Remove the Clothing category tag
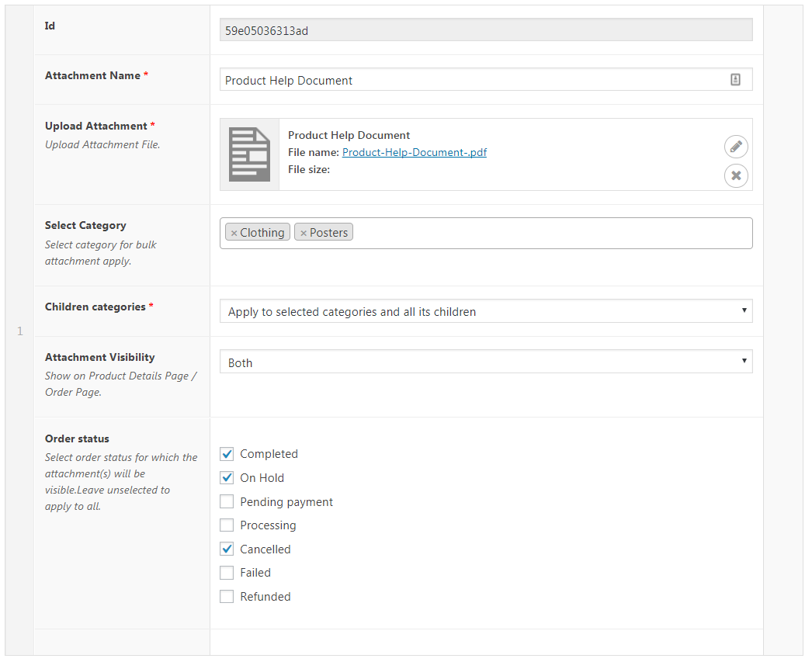Screen dimensions: 812x662 click(234, 234)
